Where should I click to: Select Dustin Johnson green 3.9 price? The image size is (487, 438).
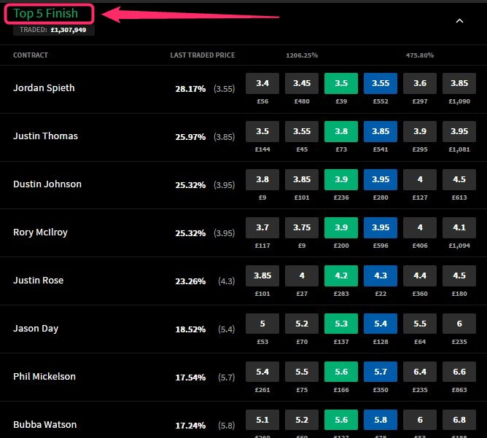pyautogui.click(x=341, y=180)
